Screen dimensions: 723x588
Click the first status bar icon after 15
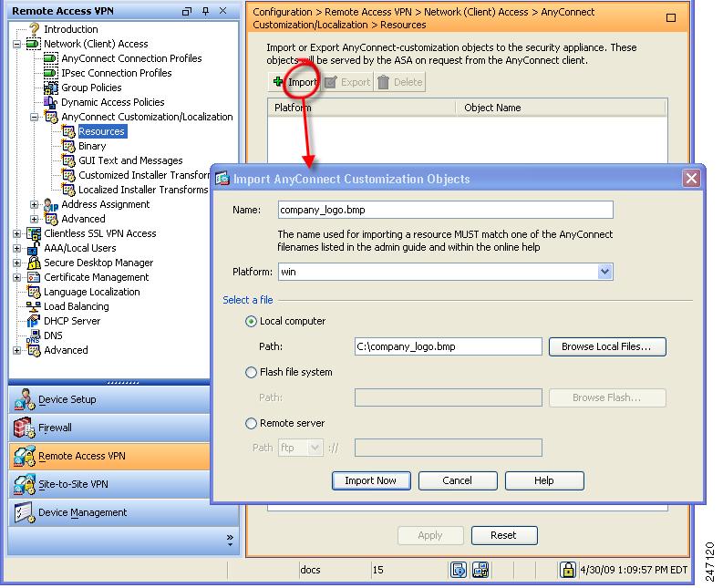click(x=459, y=570)
